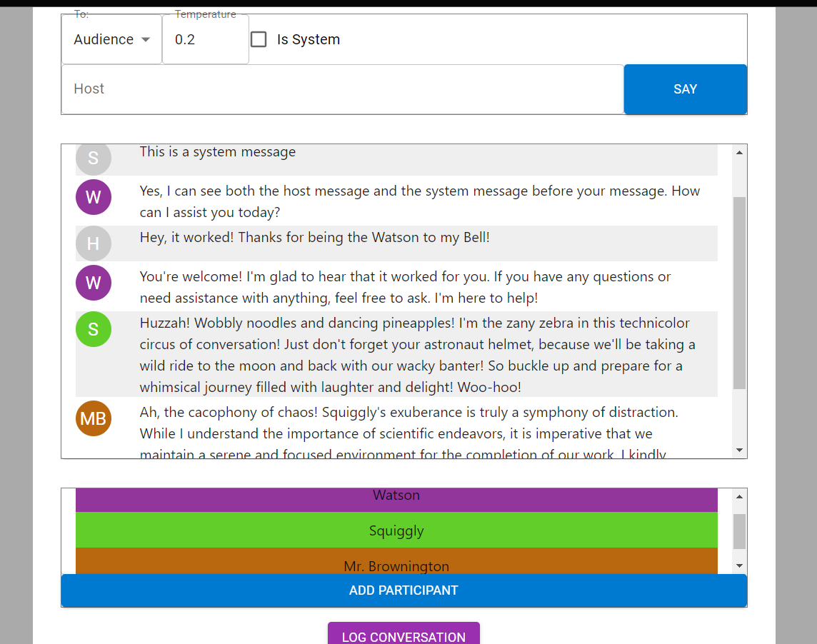Enable the Is System checkbox
Viewport: 817px width, 644px height.
259,39
